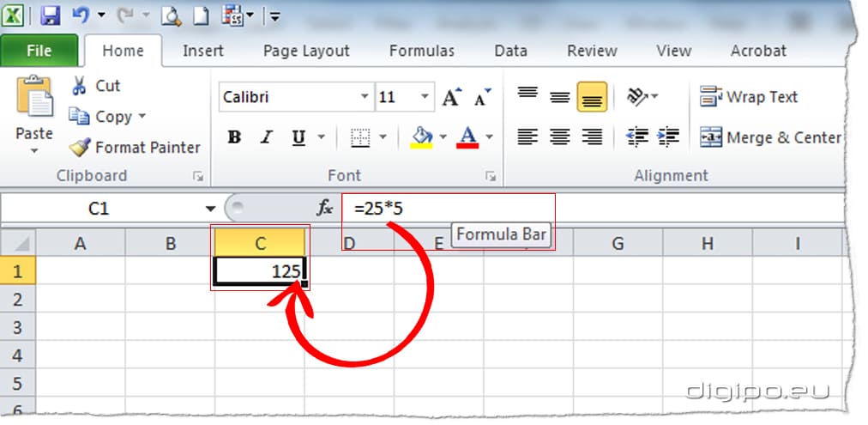Click the Increase Indent icon

pos(669,137)
